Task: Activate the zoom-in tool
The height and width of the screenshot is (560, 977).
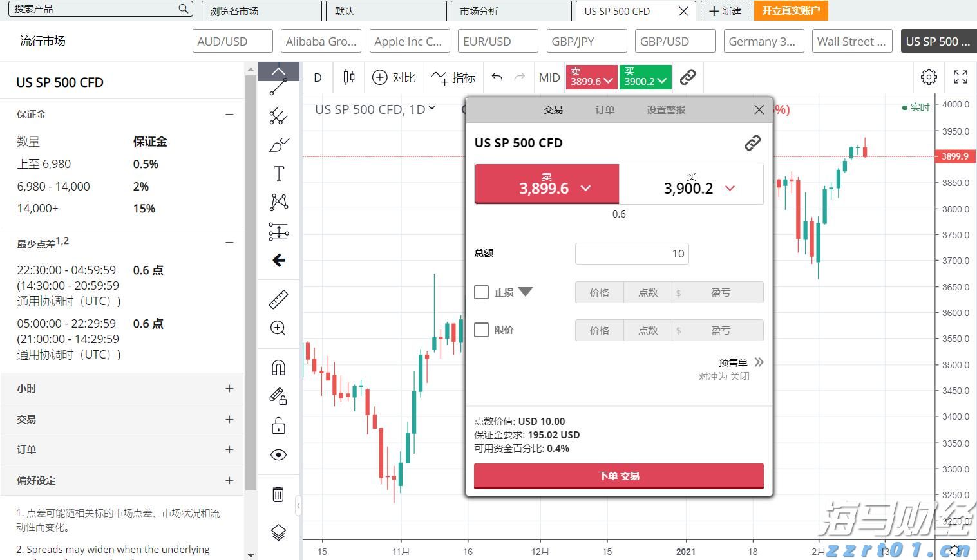Action: pyautogui.click(x=278, y=328)
